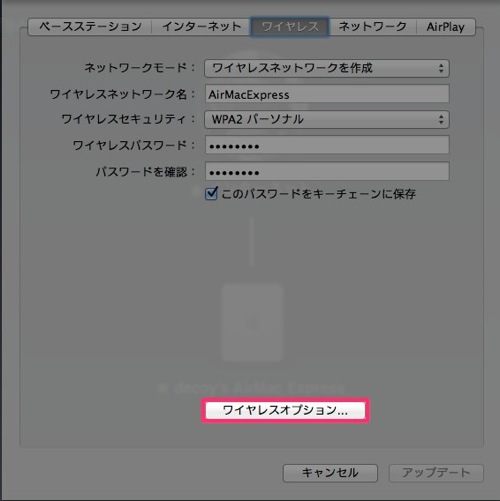Click the faded AirMac Express device icon

tap(252, 322)
